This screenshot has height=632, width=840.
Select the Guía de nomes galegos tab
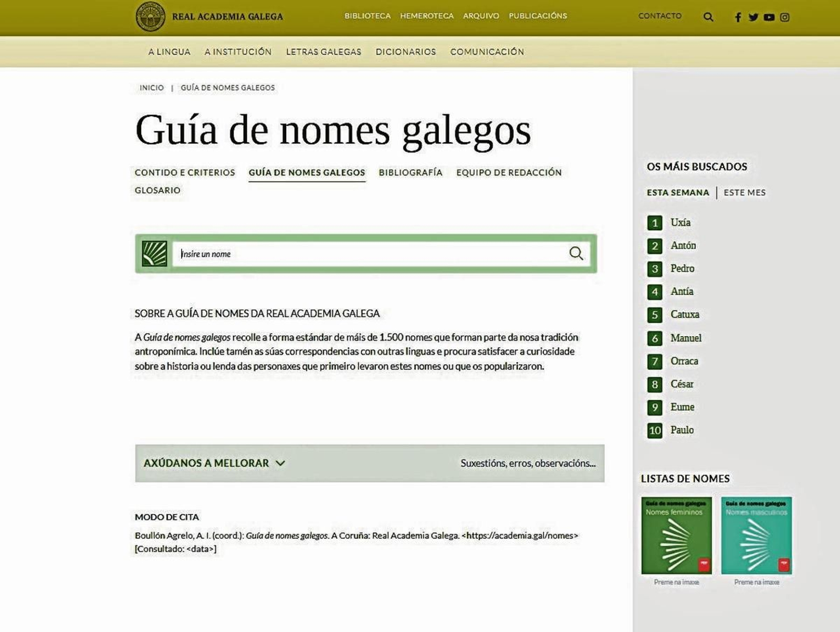click(307, 172)
